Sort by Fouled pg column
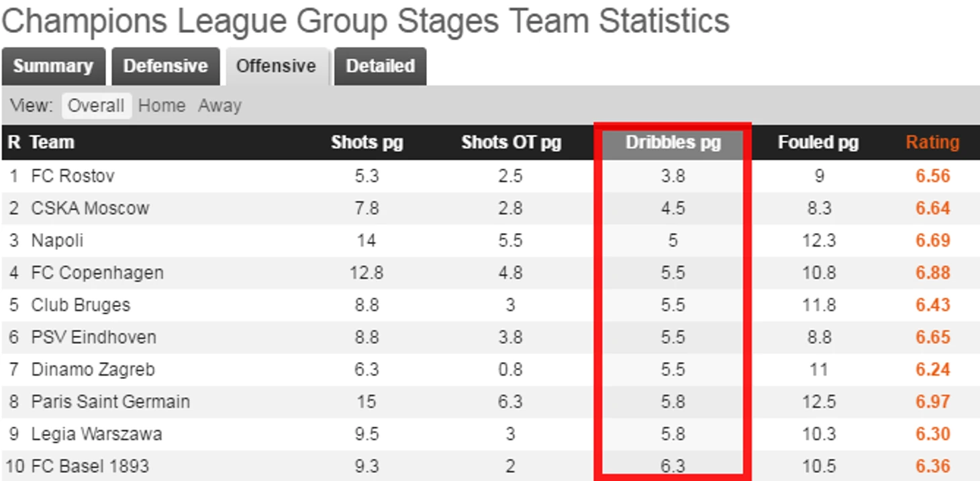 pyautogui.click(x=818, y=142)
